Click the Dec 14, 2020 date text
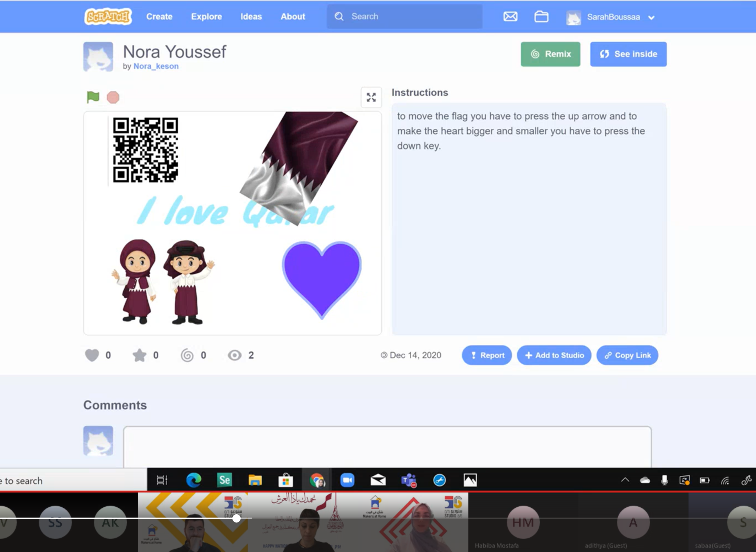 [415, 355]
